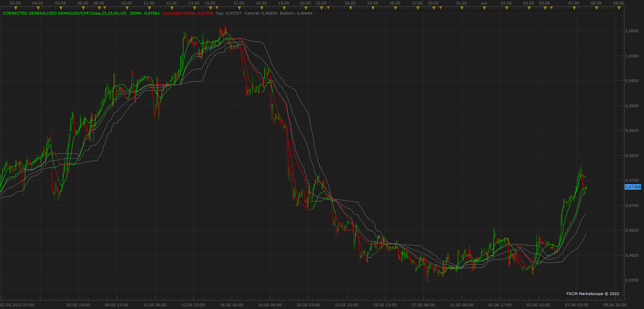644x309 pixels.
Task: Click the 20.05 03:00 time label
Action: click(308, 305)
